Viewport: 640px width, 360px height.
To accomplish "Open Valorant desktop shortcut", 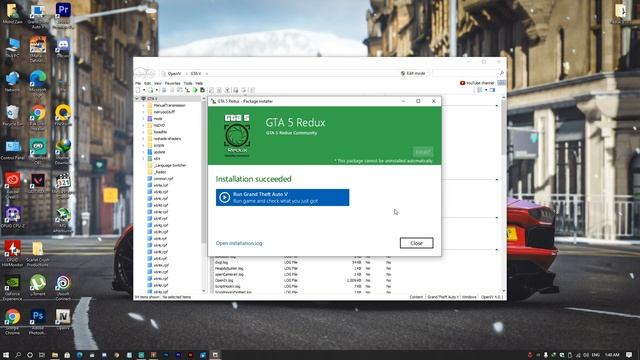I will [x=38, y=183].
